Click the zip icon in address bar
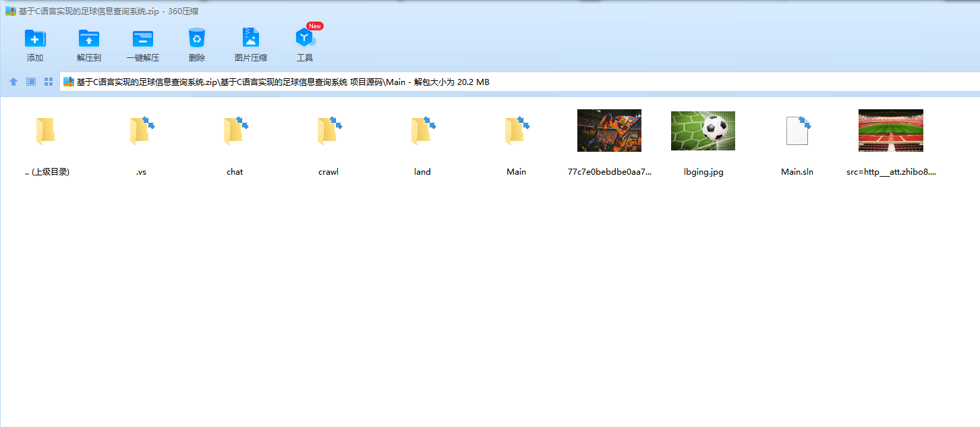980x427 pixels. coord(68,82)
